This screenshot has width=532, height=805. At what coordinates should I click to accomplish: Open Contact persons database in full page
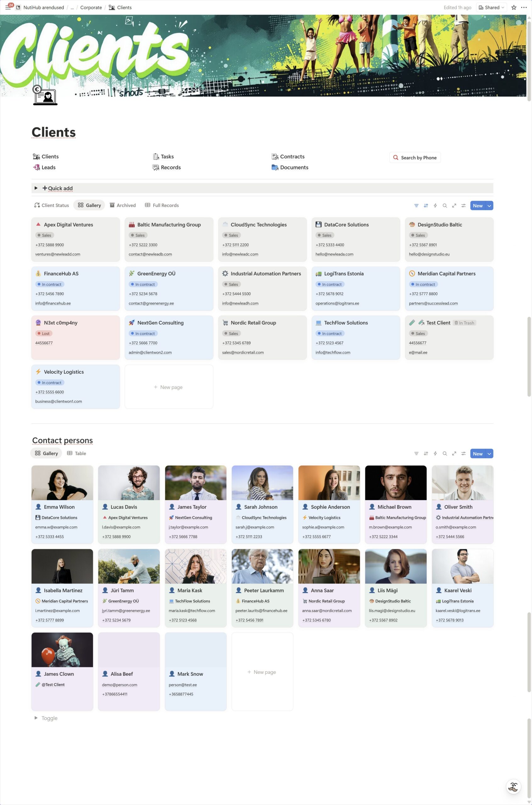tap(454, 453)
